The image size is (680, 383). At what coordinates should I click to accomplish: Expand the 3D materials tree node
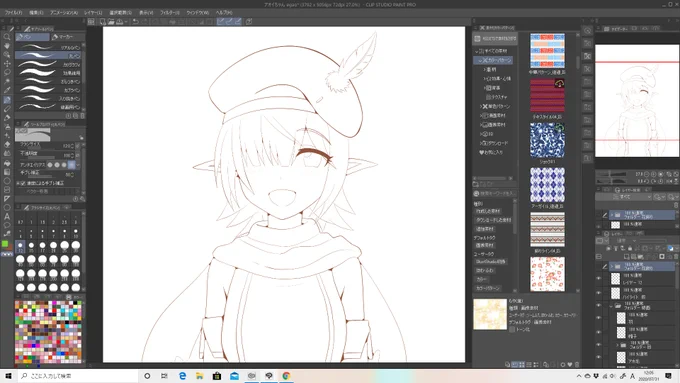(x=481, y=134)
